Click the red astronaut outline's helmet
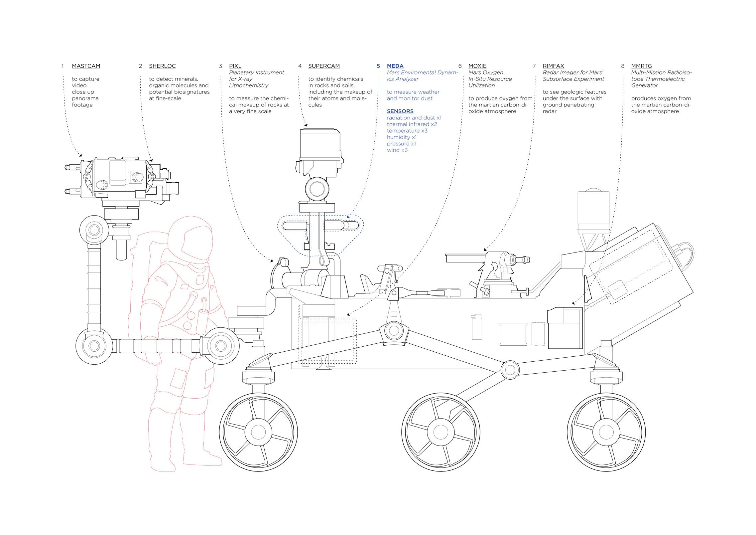Viewport: 756px width, 535px height. pos(191,240)
